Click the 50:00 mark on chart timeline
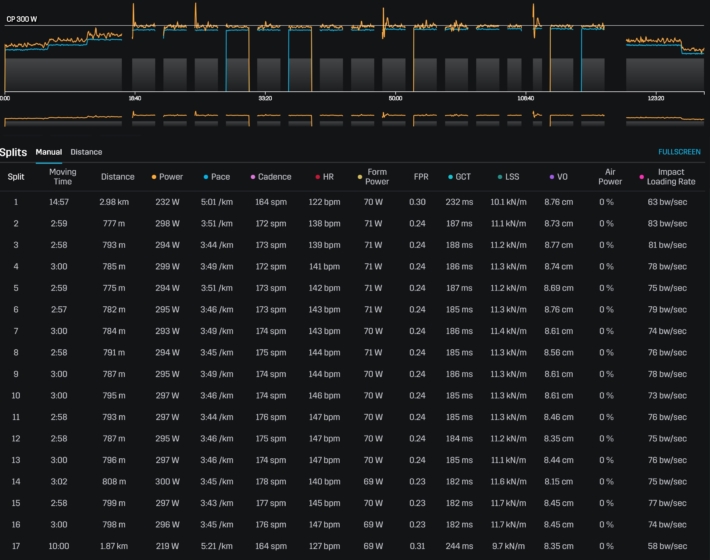This screenshot has width=710, height=560. (395, 98)
